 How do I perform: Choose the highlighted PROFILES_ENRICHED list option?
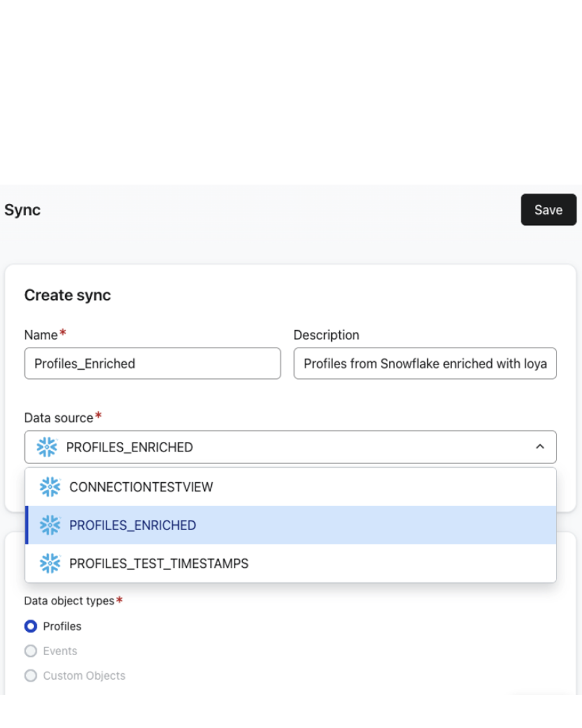tap(133, 525)
